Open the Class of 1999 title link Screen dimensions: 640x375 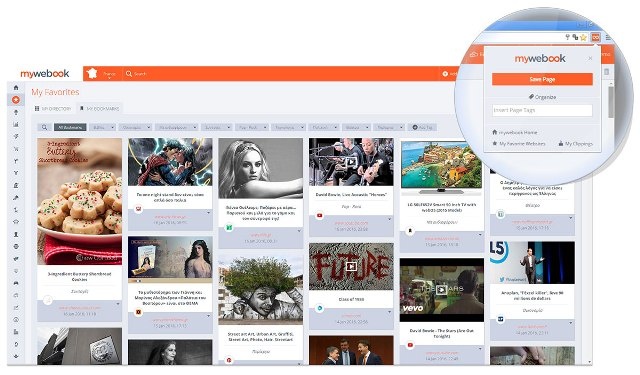tap(351, 299)
